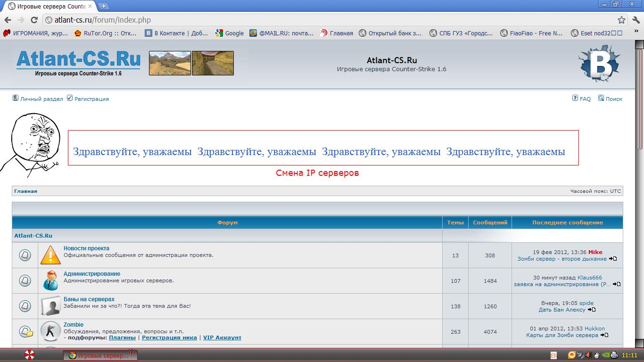The width and height of the screenshot is (644, 362).
Task: Open the Главная bookmark in bookmarks bar
Action: (x=337, y=33)
